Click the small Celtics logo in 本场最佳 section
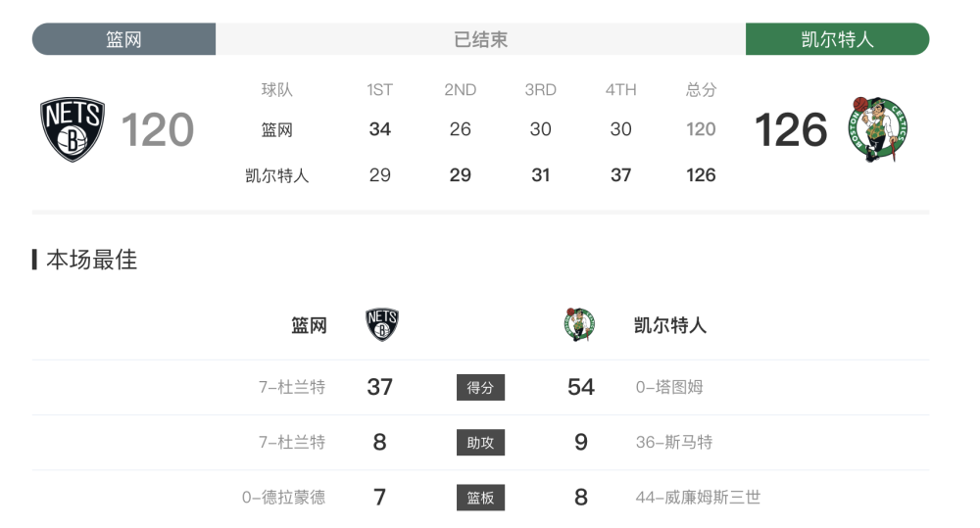Screen dimensions: 980x528 coord(579,324)
